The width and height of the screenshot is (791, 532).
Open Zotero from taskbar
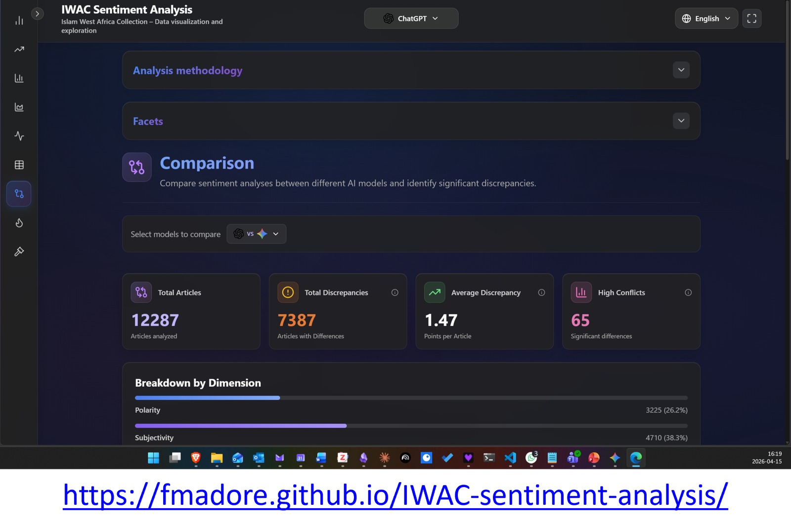(x=343, y=458)
